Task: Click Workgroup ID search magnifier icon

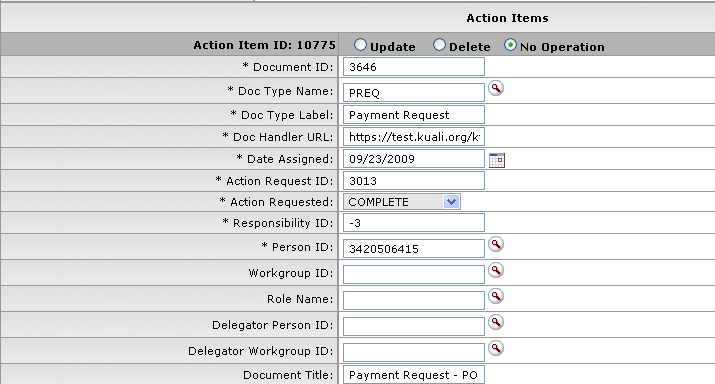Action: tap(496, 270)
